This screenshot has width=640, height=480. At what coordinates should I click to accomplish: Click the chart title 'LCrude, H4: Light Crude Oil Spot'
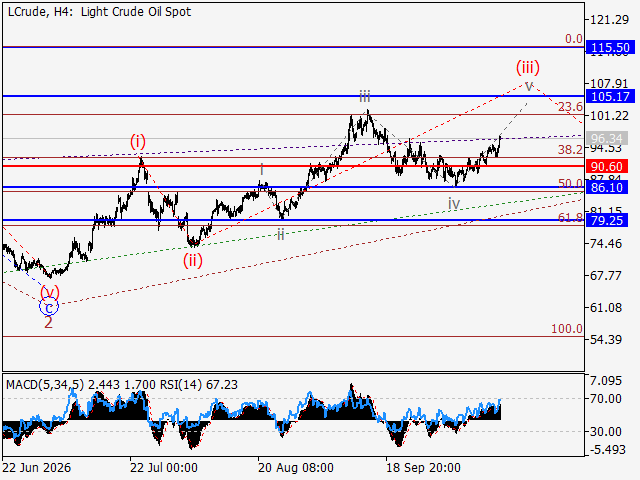point(99,12)
